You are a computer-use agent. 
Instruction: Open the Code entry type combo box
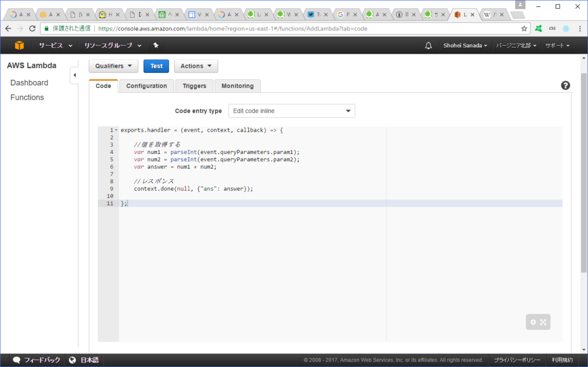tap(292, 111)
